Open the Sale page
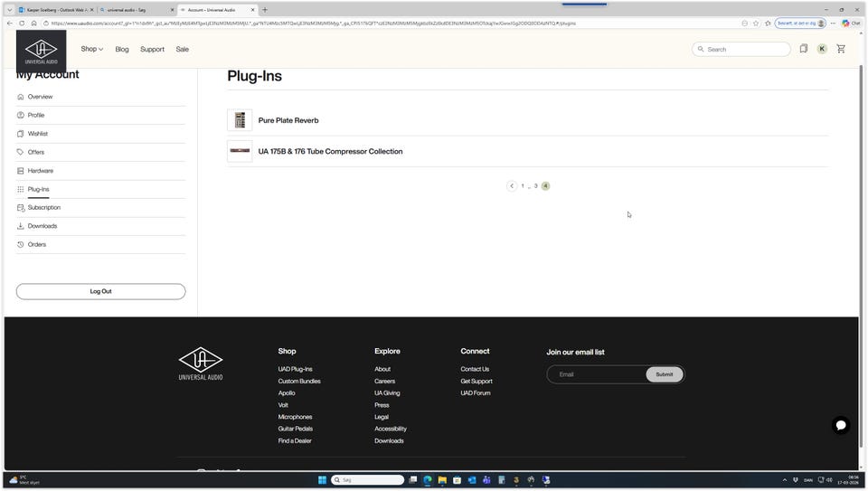Image resolution: width=868 pixels, height=491 pixels. 182,49
